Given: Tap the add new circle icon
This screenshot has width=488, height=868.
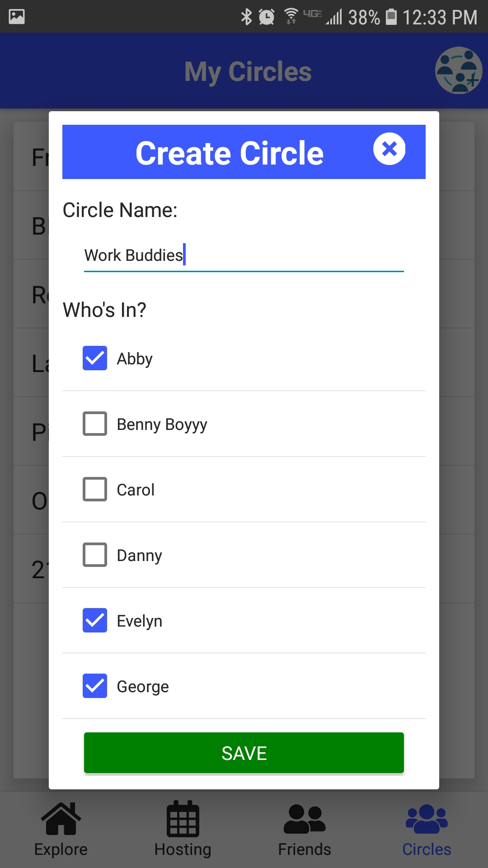Looking at the screenshot, I should (459, 71).
